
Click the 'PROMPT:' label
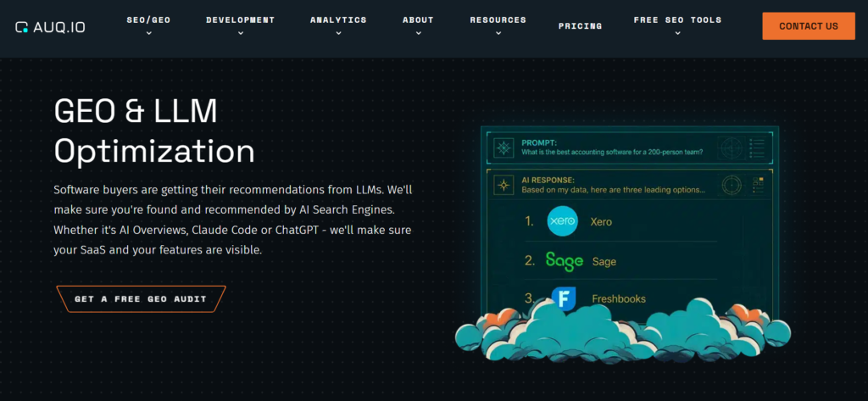click(540, 142)
